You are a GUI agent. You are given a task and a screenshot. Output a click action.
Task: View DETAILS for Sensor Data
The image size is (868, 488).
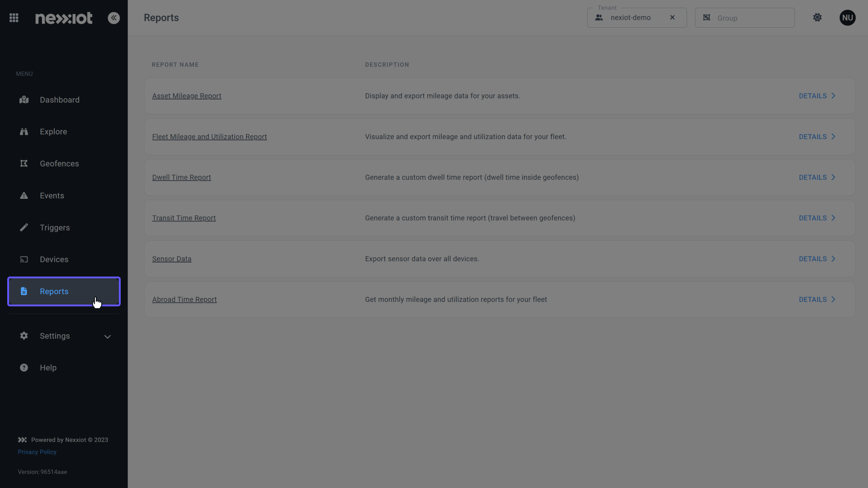coord(817,259)
